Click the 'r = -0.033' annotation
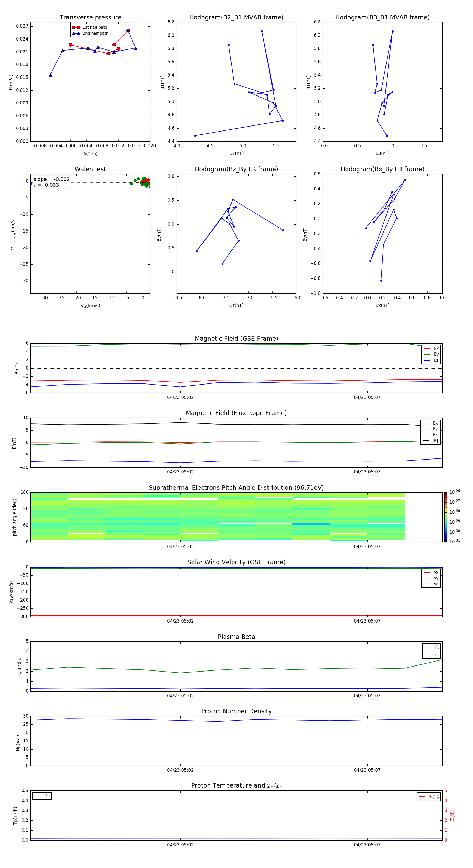The width and height of the screenshot is (473, 868). [x=47, y=185]
